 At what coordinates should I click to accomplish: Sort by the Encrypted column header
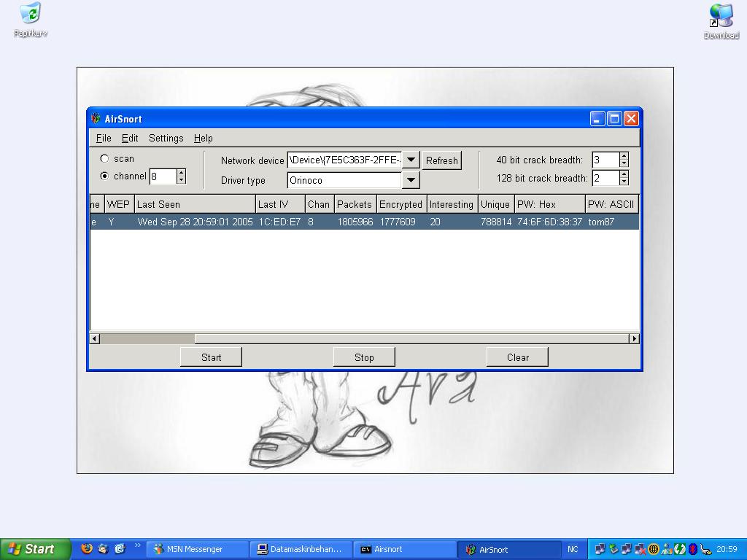pyautogui.click(x=402, y=204)
